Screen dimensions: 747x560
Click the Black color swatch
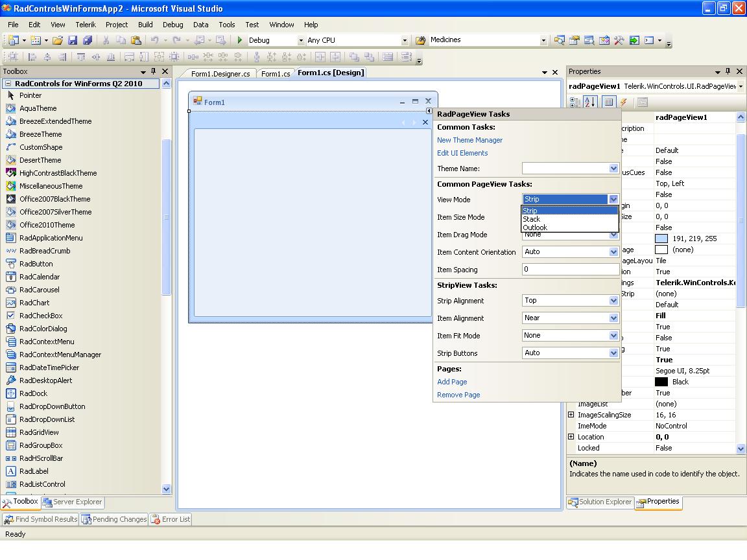(661, 382)
